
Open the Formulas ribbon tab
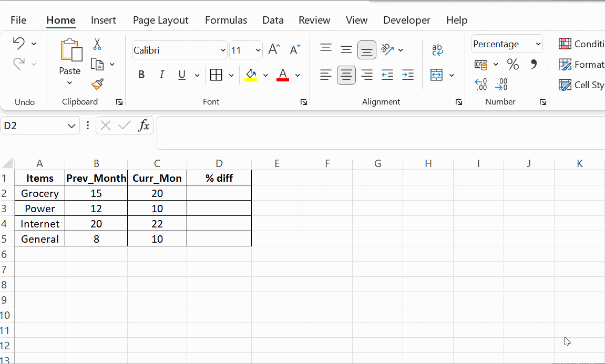tap(225, 20)
